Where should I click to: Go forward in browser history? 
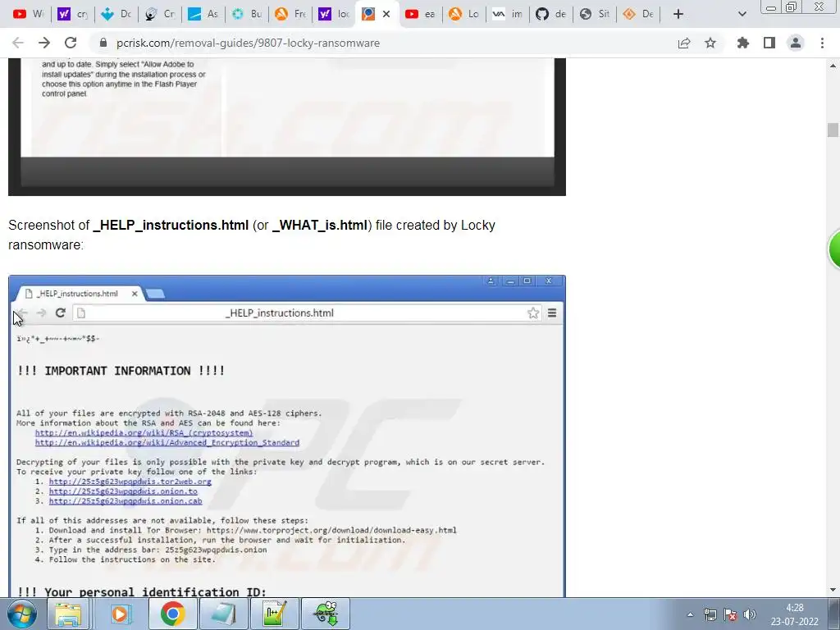(44, 43)
